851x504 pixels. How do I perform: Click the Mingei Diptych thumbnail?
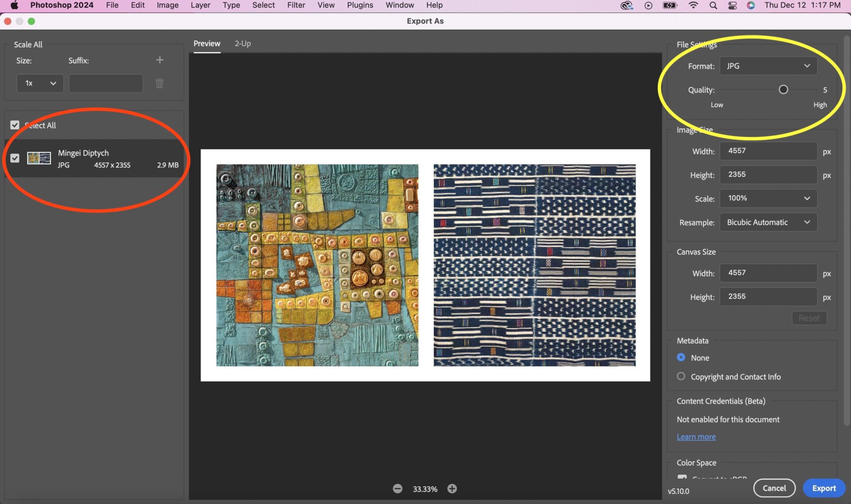point(39,158)
